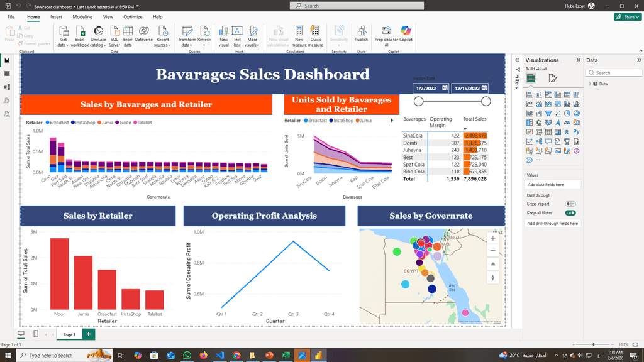This screenshot has width=644, height=362.
Task: Open the Excel workbook data source
Action: [79, 36]
